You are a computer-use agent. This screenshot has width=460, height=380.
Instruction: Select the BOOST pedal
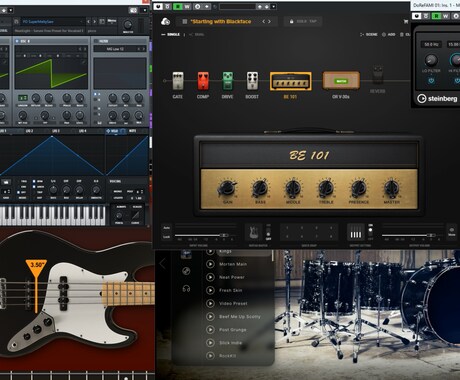click(252, 81)
